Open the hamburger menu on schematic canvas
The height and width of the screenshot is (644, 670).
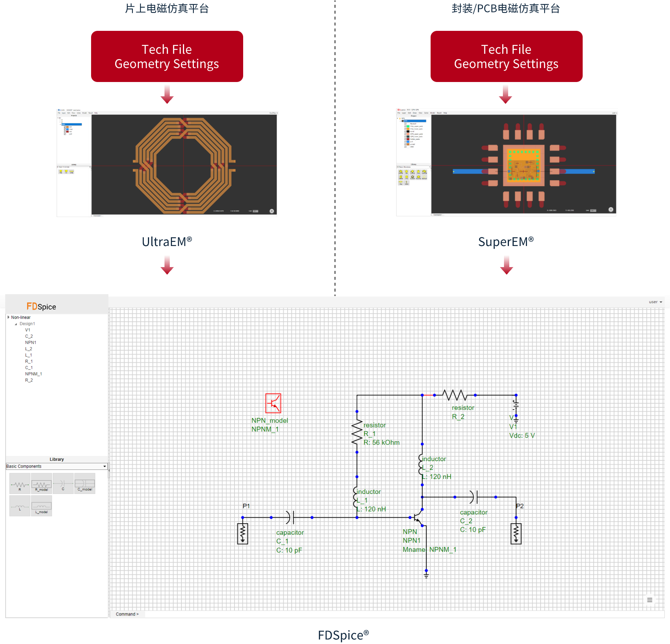(650, 600)
